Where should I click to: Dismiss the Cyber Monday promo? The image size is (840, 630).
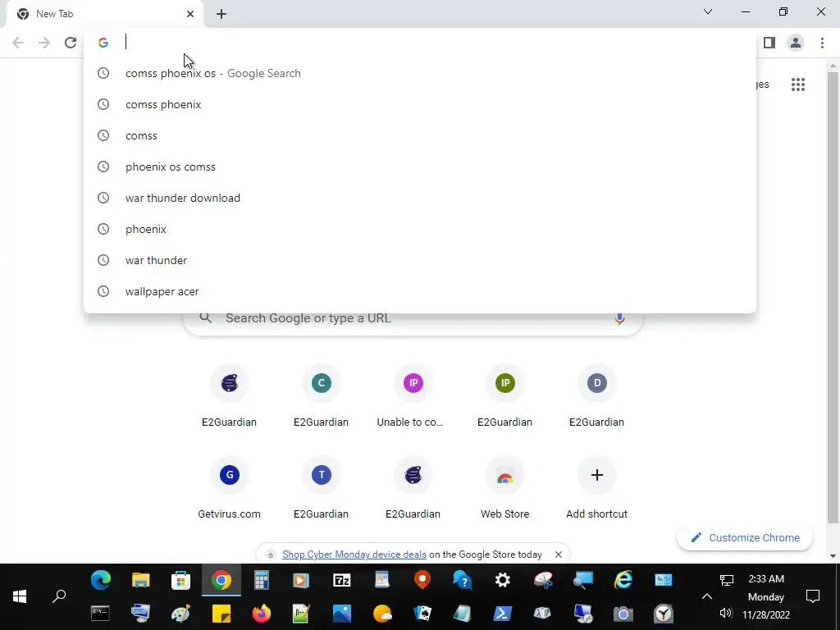tap(558, 555)
